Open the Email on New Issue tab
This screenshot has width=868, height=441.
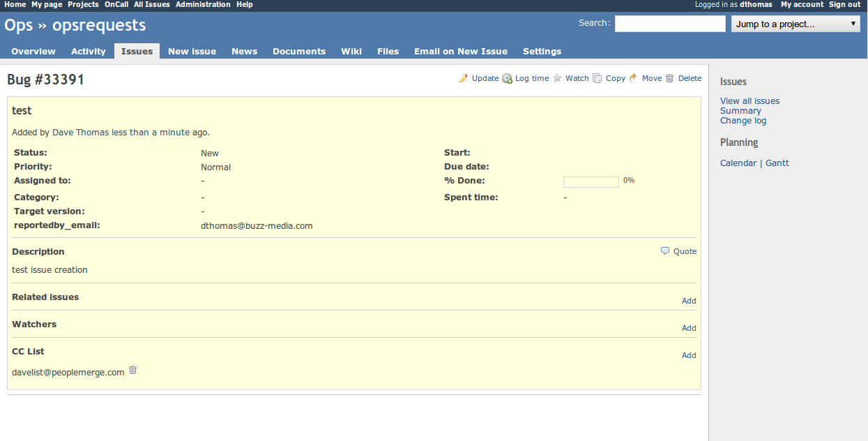pyautogui.click(x=461, y=52)
